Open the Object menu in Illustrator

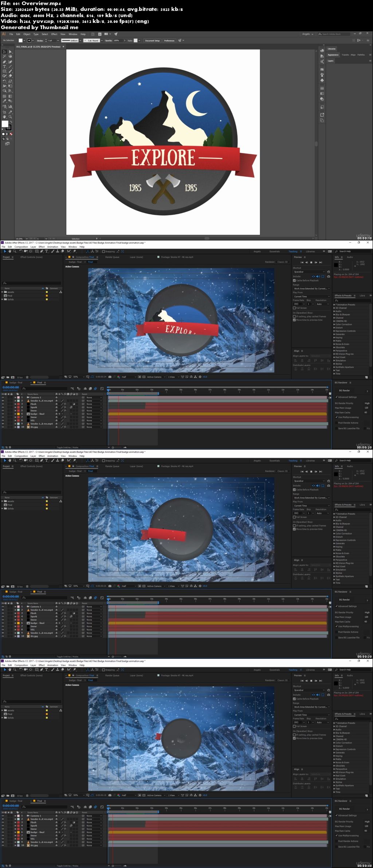(x=27, y=34)
